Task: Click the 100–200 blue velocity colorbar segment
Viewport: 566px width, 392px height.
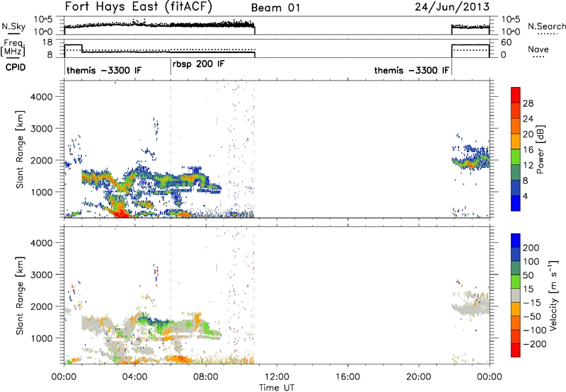Action: coord(516,254)
